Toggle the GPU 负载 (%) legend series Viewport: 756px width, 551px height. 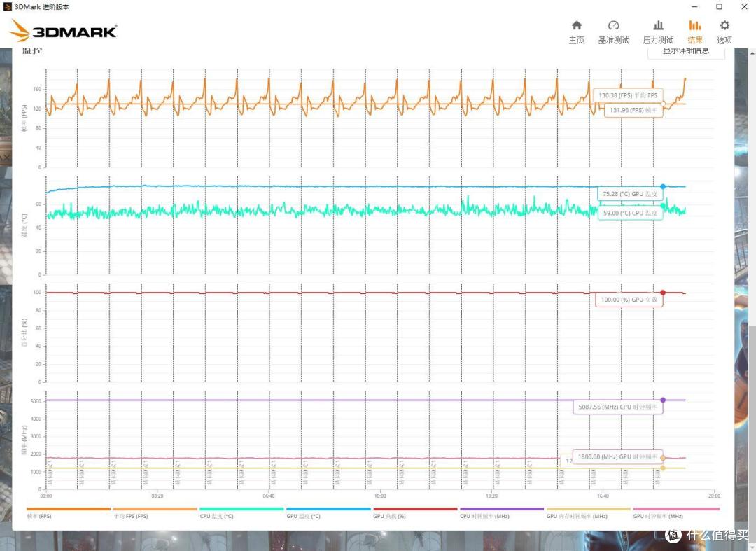click(415, 512)
